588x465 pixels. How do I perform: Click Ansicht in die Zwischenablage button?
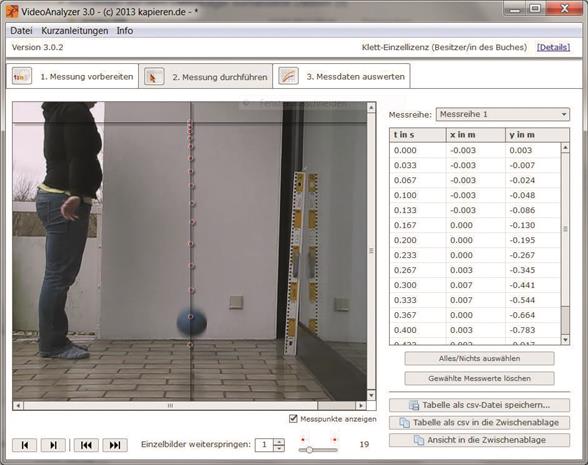pyautogui.click(x=479, y=440)
